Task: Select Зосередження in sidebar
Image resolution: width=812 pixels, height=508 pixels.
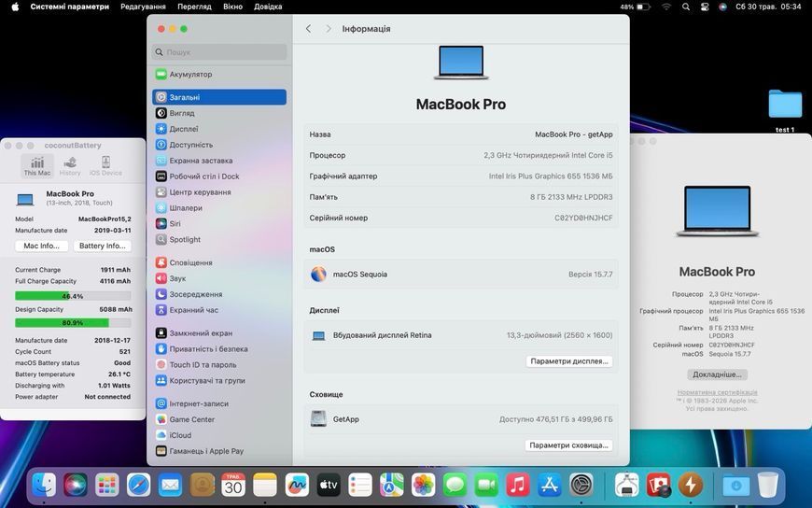Action: 219,294
